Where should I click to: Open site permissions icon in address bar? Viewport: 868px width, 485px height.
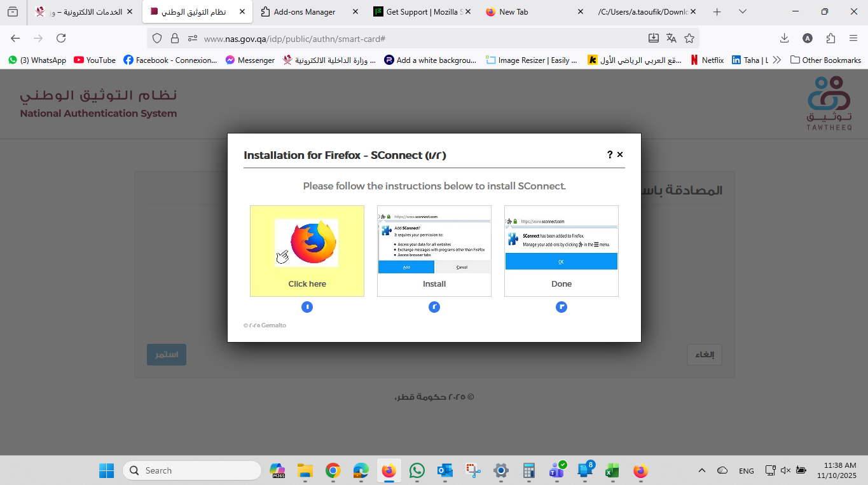[192, 38]
